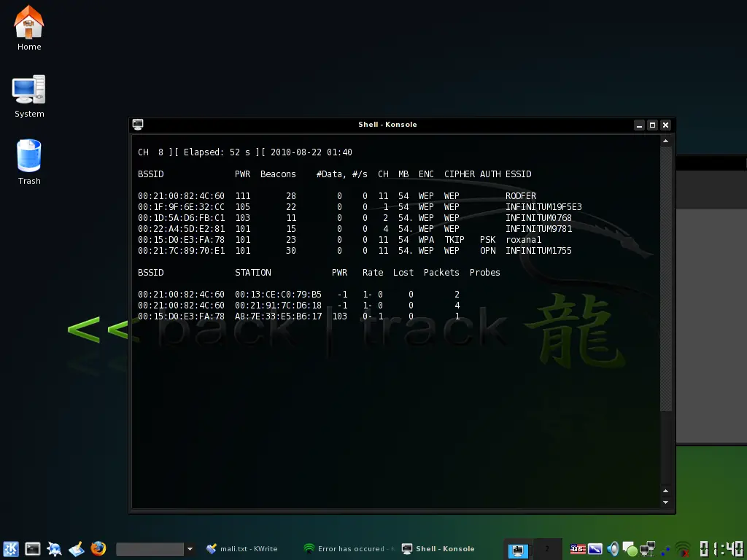Click the chat bubble tray icon with the green dot
The height and width of the screenshot is (560, 747).
pyautogui.click(x=630, y=549)
